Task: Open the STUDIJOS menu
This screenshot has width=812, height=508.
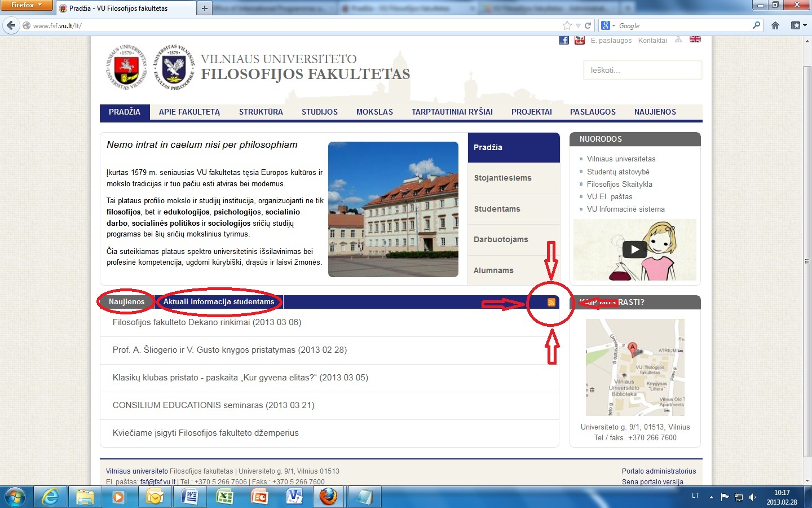Action: tap(320, 112)
